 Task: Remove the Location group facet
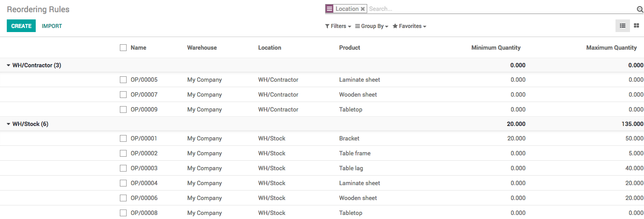pyautogui.click(x=363, y=9)
